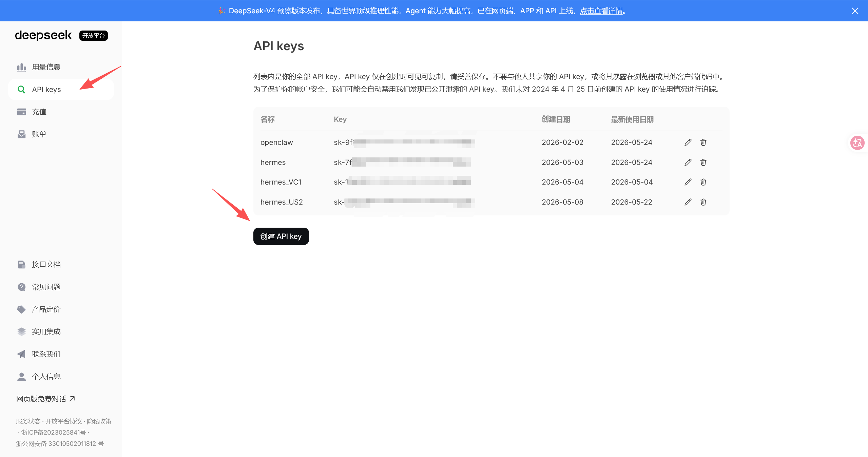Image resolution: width=868 pixels, height=457 pixels.
Task: Click the inbox icon beside 账单
Action: (x=22, y=134)
